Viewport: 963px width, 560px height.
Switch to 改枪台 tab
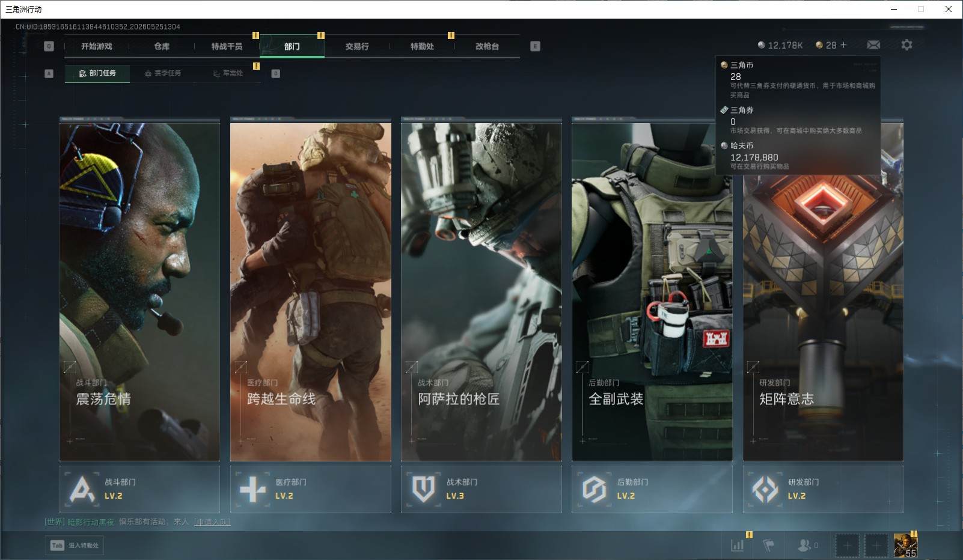coord(487,46)
